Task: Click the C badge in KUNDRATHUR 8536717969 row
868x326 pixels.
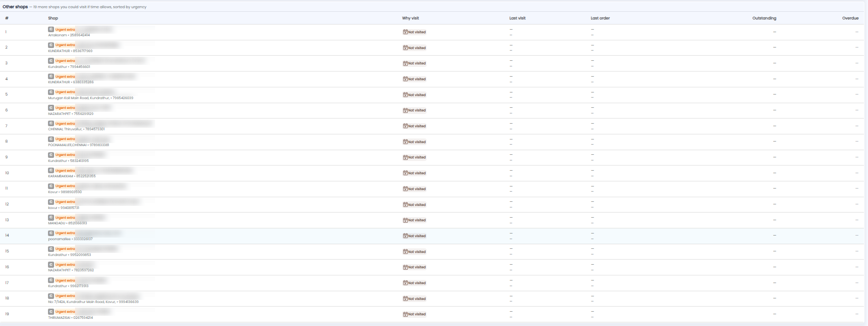Action: click(x=51, y=45)
